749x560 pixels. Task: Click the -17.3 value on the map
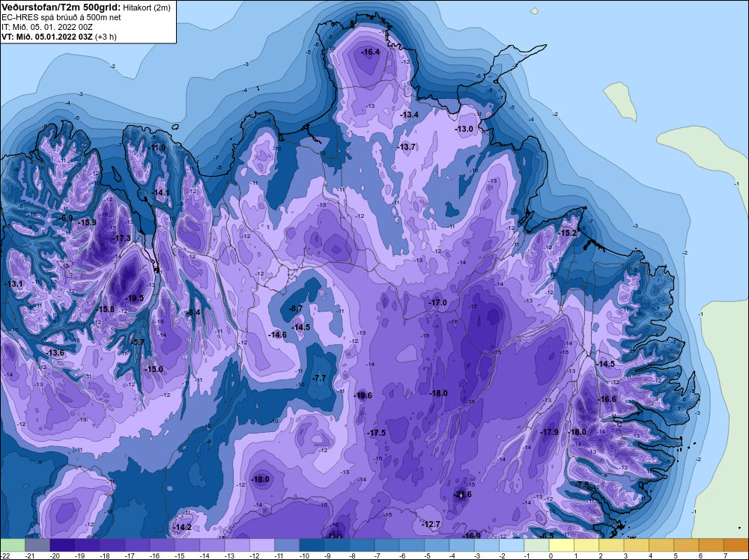122,238
